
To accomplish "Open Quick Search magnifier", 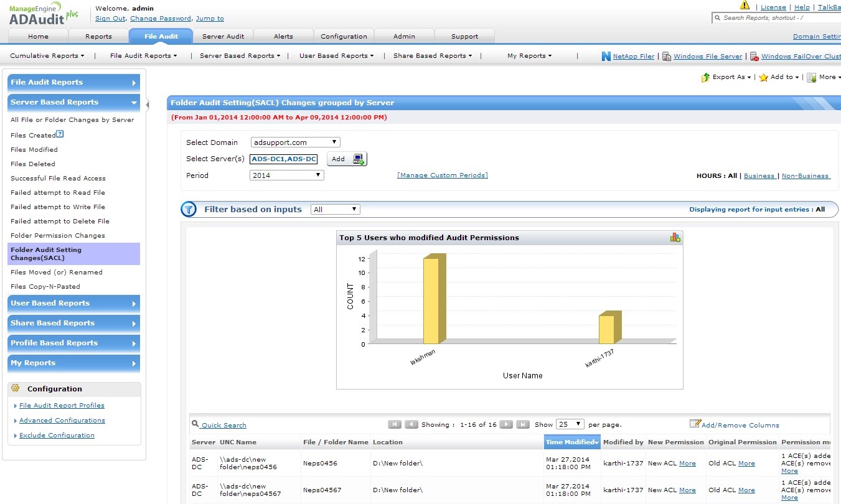I will pyautogui.click(x=195, y=424).
